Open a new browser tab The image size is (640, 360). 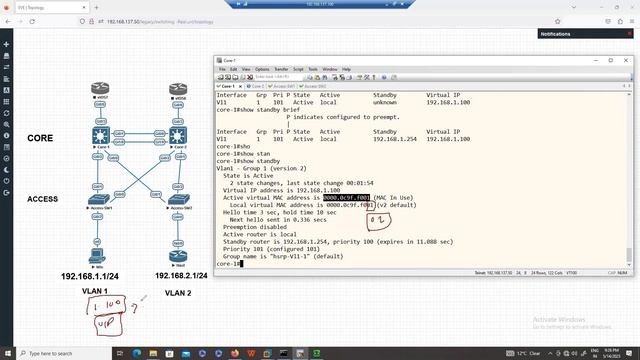click(x=96, y=7)
